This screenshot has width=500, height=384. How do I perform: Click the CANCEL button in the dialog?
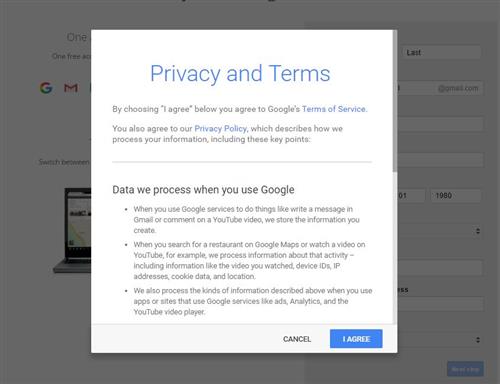[x=297, y=339]
